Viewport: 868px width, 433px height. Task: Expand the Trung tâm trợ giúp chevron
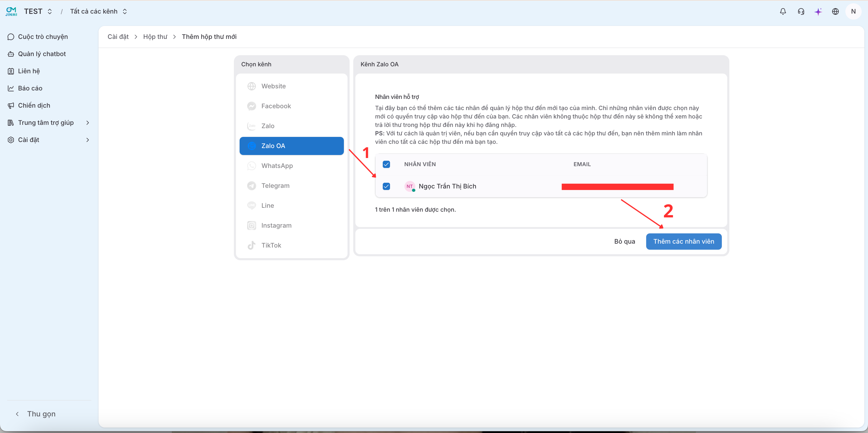pyautogui.click(x=88, y=123)
